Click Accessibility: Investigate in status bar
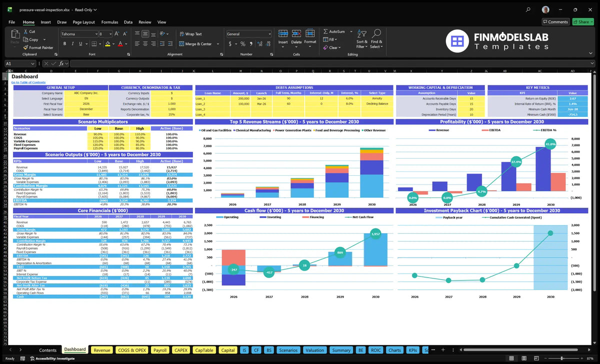Viewport: 600px width, 364px height. coord(52,359)
